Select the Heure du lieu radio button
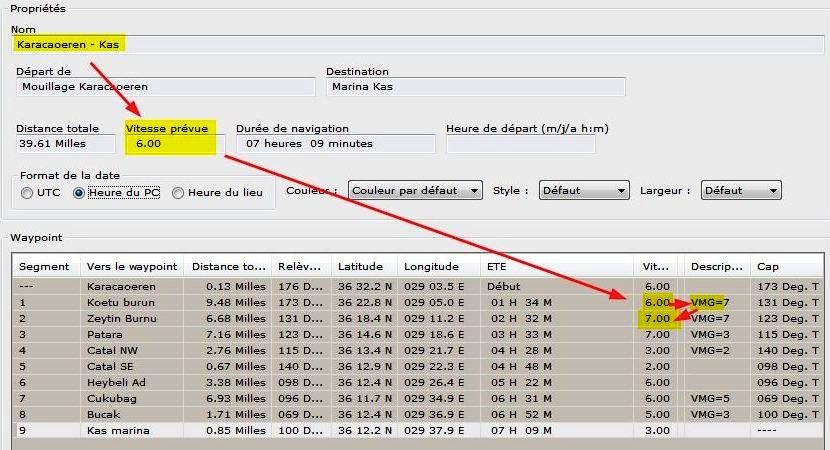 pos(178,193)
